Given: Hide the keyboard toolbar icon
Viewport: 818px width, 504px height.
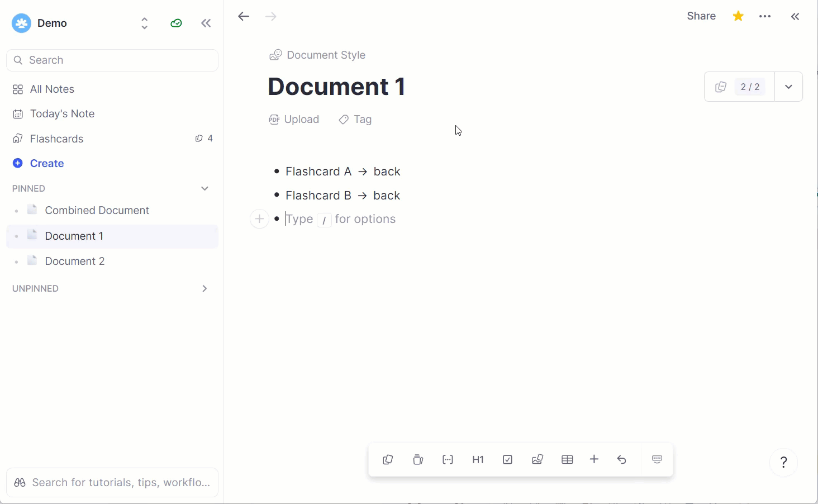Looking at the screenshot, I should (657, 459).
